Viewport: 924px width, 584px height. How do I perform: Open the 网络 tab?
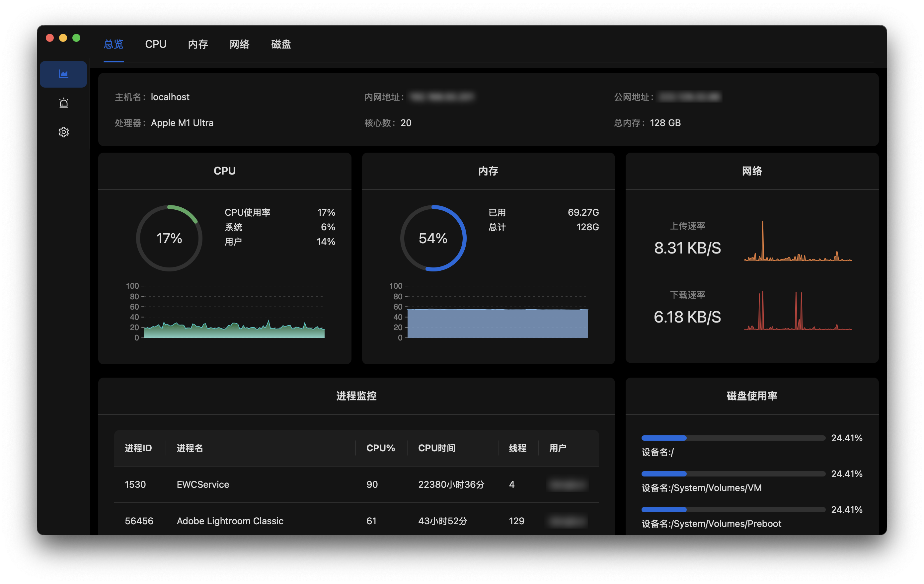point(239,44)
